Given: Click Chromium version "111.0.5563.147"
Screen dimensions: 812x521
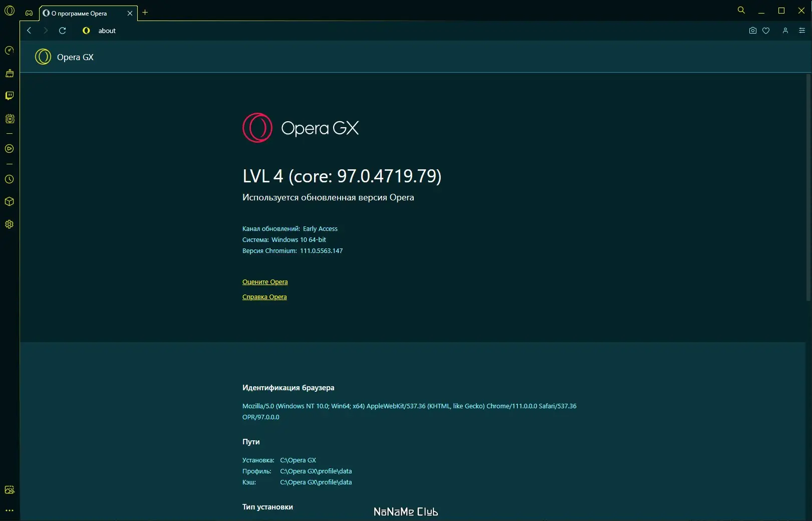Looking at the screenshot, I should [x=322, y=251].
